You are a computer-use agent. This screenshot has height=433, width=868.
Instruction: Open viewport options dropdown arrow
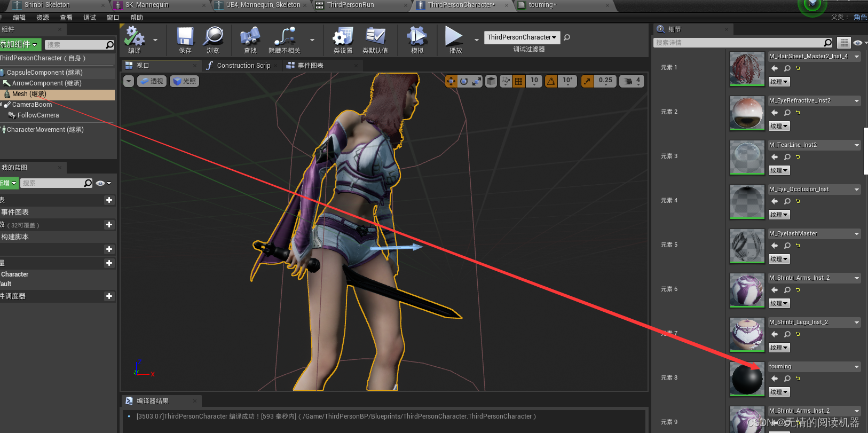click(x=129, y=81)
